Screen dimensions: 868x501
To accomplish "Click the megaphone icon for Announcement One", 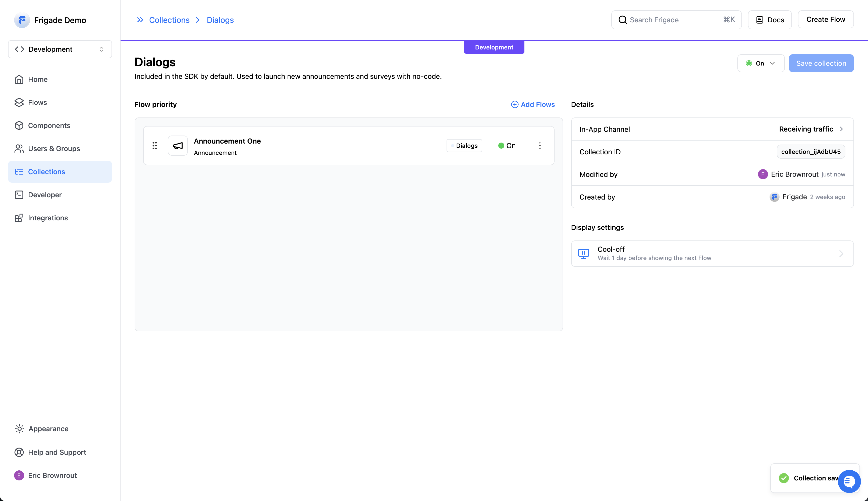I will pos(178,146).
